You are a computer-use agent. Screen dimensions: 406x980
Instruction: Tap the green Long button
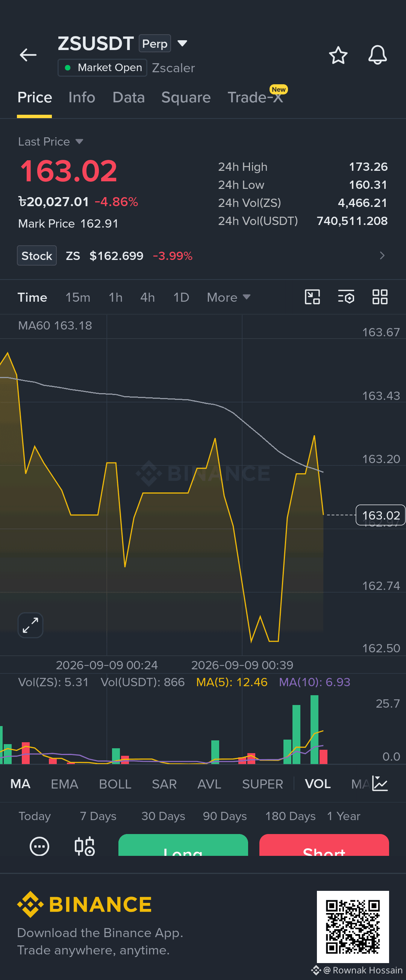(x=183, y=845)
